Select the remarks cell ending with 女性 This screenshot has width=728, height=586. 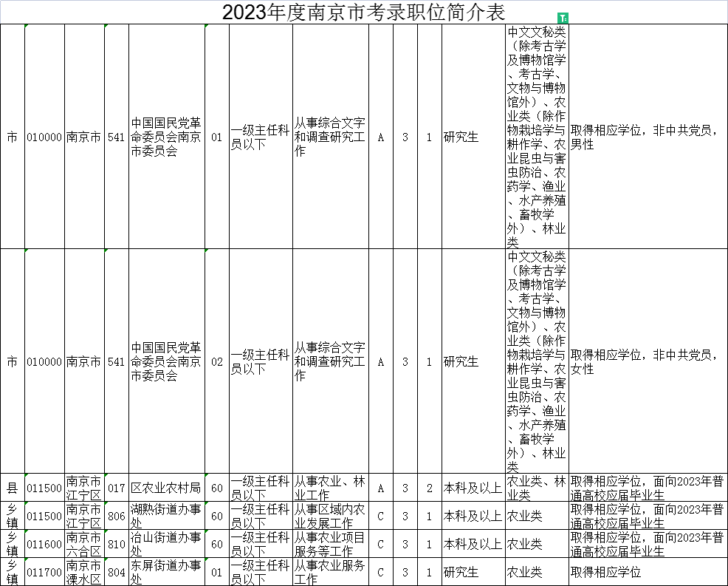click(648, 362)
